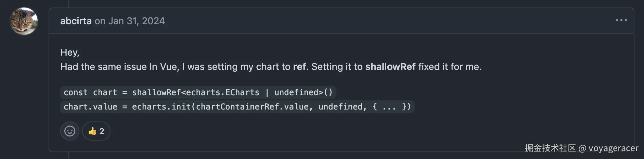Click "fixed it for me." sentence ending
This screenshot has width=644, height=159.
point(450,67)
